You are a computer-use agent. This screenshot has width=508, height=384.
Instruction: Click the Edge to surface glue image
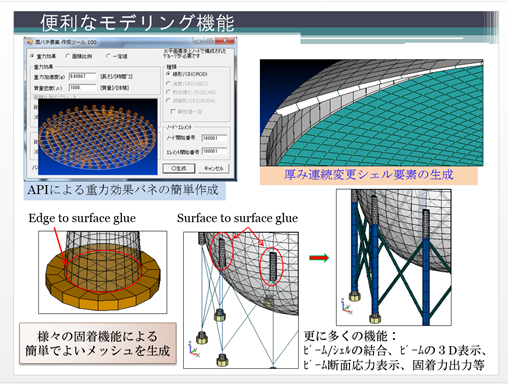[x=103, y=272]
